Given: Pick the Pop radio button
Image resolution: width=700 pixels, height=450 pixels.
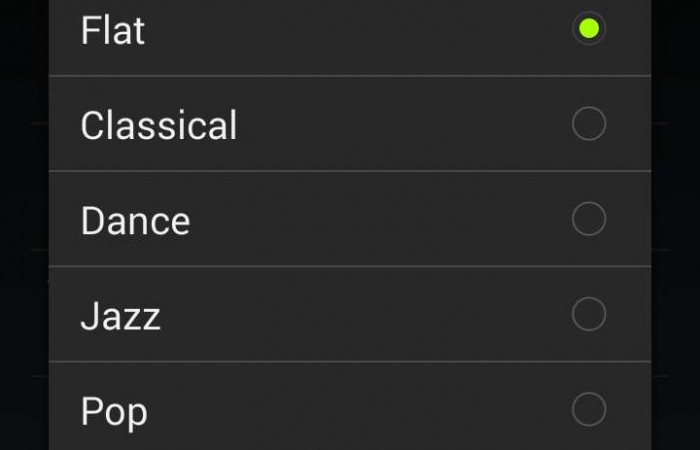Looking at the screenshot, I should tap(588, 409).
